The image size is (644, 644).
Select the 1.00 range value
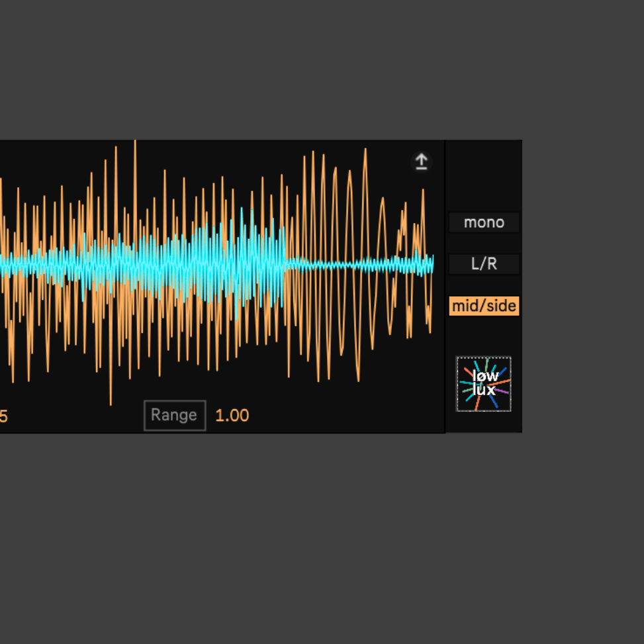232,416
